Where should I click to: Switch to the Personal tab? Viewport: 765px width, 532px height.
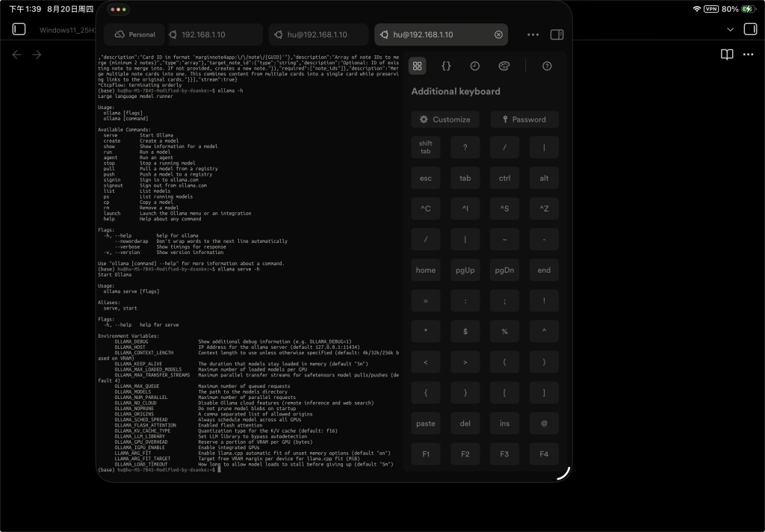tap(134, 34)
